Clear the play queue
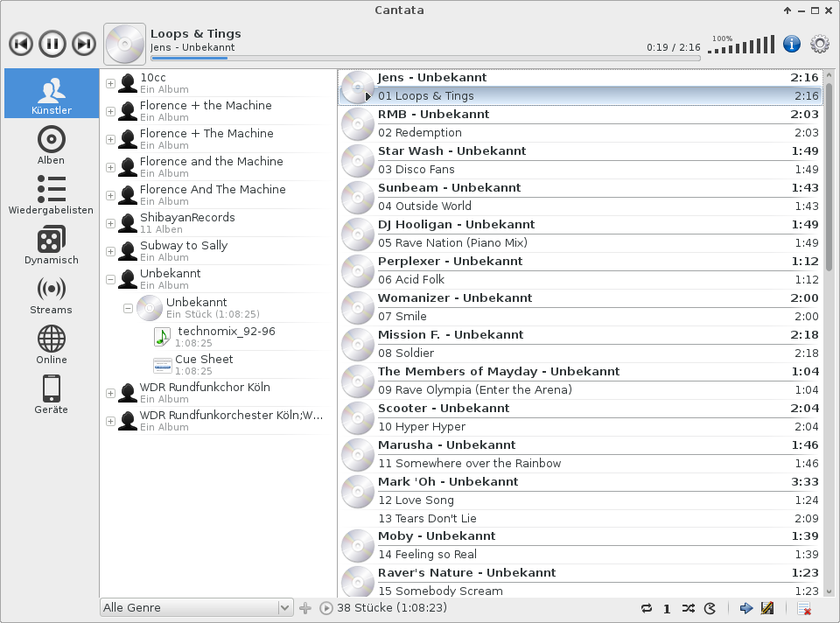Screen dimensions: 840x623 click(x=803, y=608)
